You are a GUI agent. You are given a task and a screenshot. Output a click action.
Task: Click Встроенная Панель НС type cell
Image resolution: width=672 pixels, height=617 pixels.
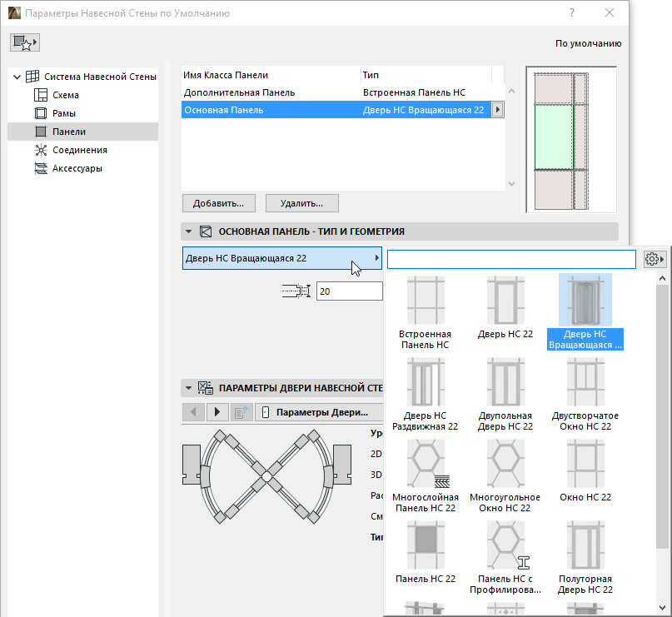click(x=414, y=92)
